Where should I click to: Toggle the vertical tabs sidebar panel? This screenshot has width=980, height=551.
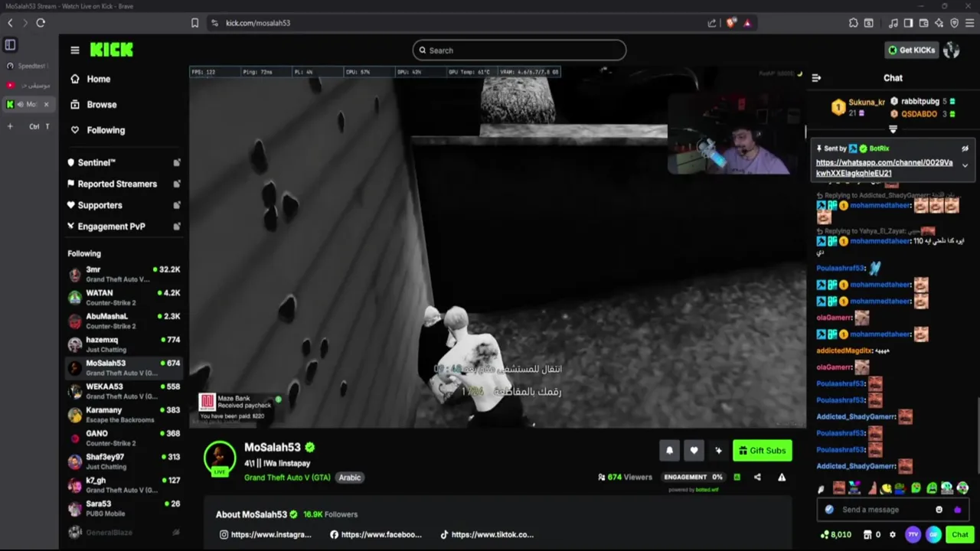click(11, 45)
